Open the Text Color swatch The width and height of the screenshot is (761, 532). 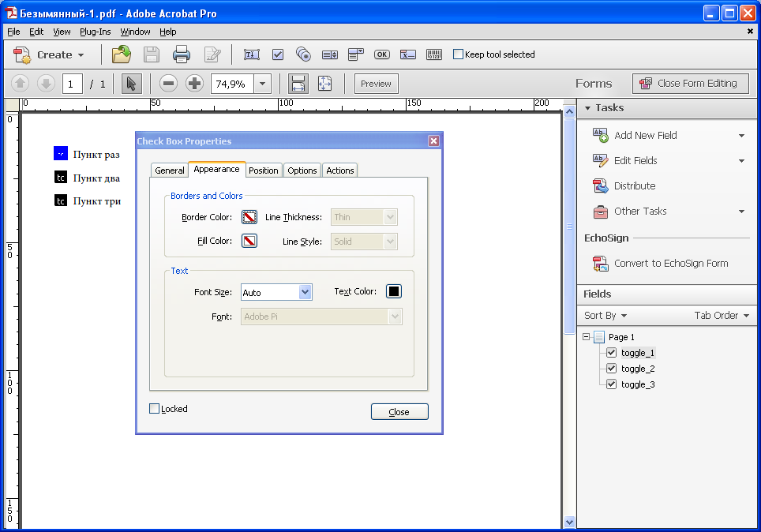(394, 291)
